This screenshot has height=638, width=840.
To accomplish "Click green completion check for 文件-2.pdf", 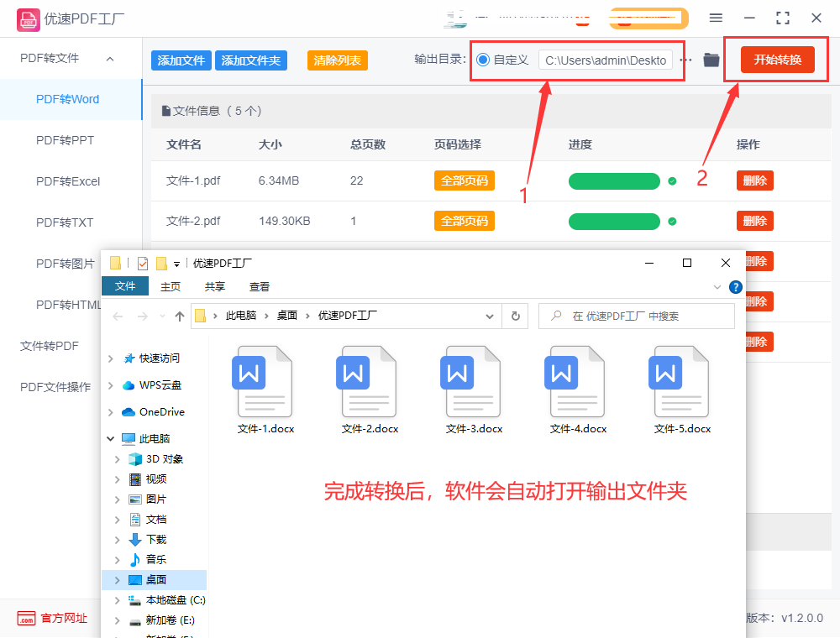I will (x=672, y=221).
